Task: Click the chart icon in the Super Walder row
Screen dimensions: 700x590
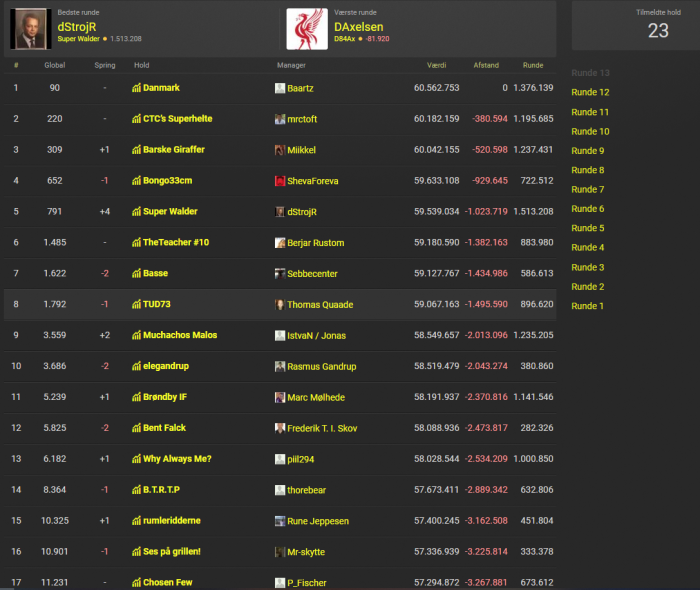Action: [x=136, y=212]
